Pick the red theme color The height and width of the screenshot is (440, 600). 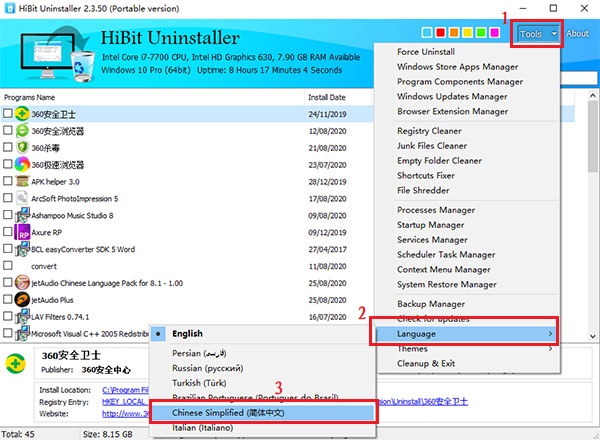440,33
